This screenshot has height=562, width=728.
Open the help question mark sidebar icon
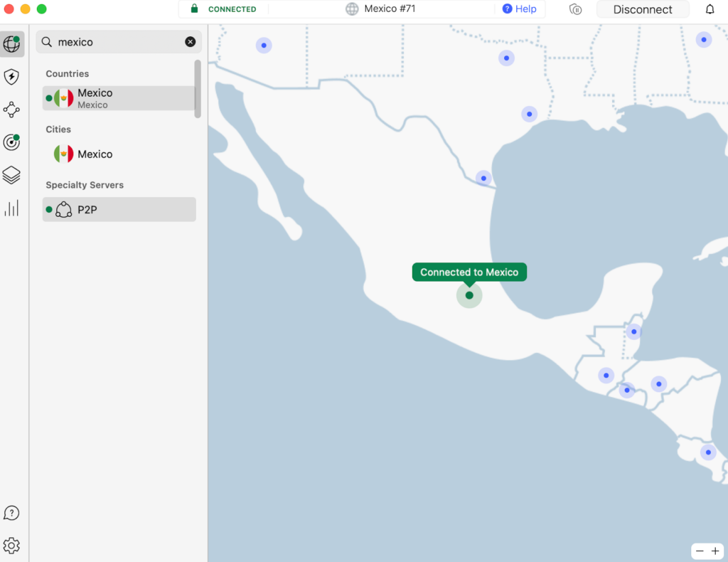pos(11,513)
